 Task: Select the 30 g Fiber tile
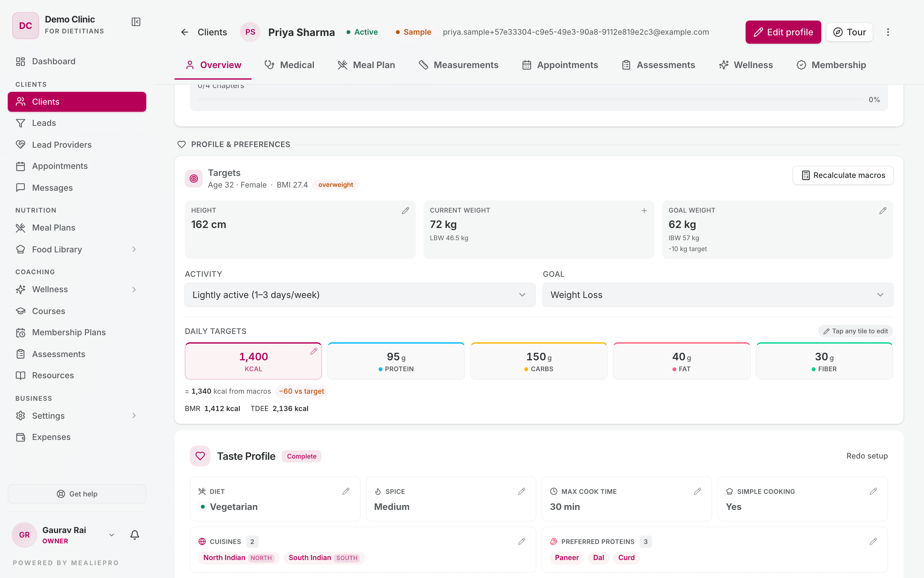click(x=824, y=361)
